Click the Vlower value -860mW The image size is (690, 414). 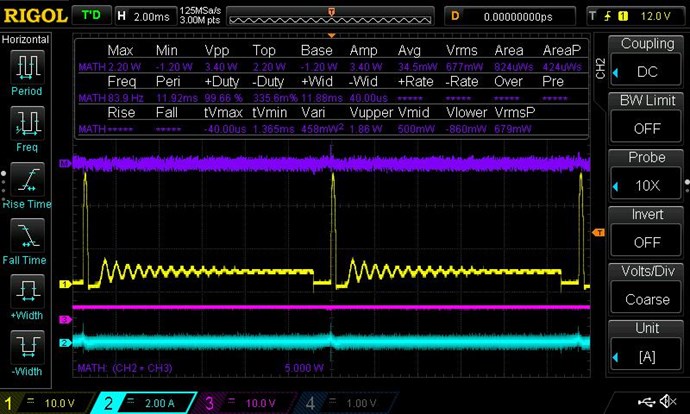466,129
